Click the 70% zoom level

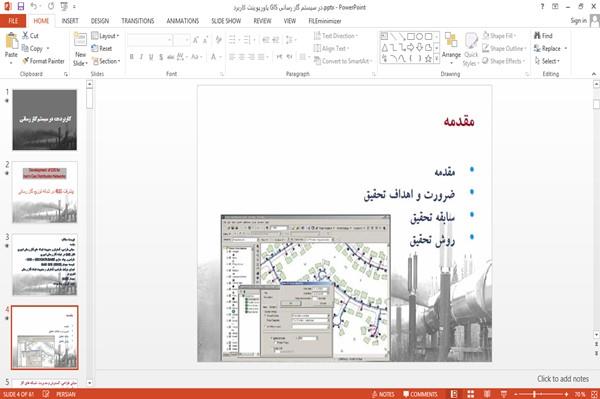[580, 394]
